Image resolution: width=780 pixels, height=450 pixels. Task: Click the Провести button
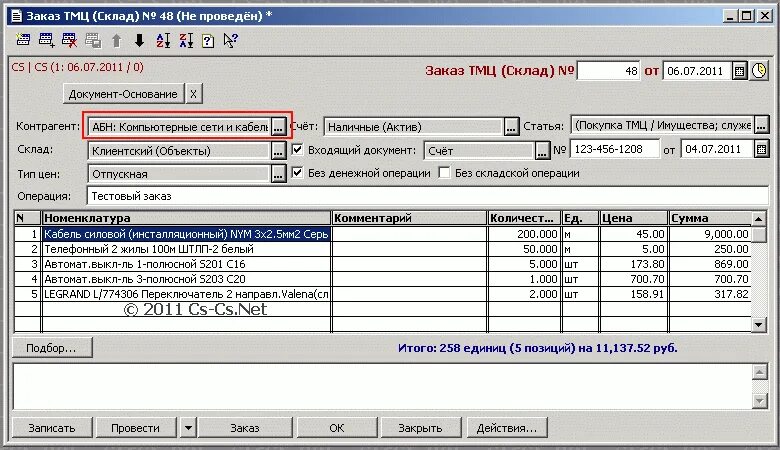136,428
